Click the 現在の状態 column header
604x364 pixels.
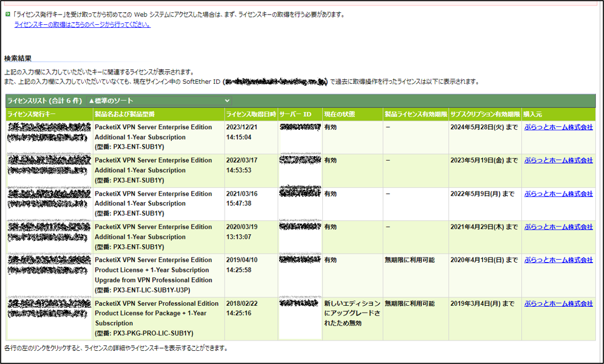point(340,114)
